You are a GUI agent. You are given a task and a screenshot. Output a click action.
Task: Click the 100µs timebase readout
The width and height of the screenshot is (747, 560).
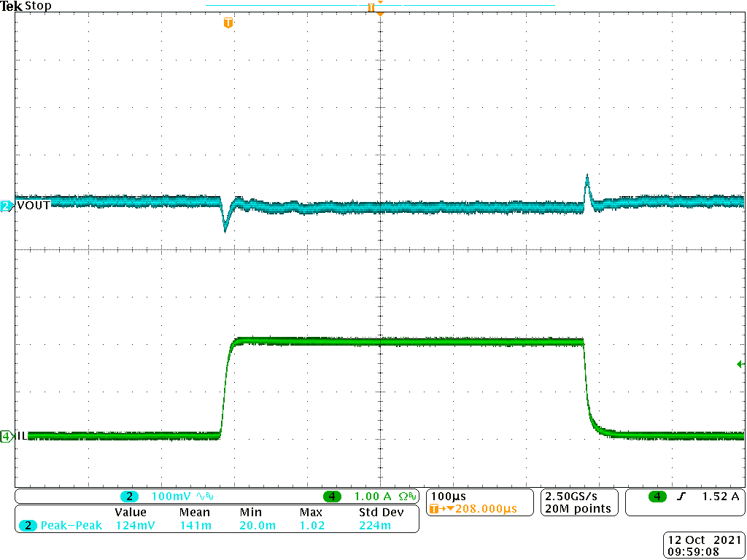[448, 496]
